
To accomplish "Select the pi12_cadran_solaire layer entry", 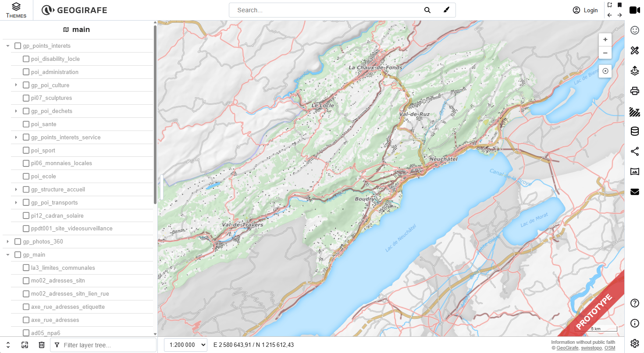I will click(57, 215).
